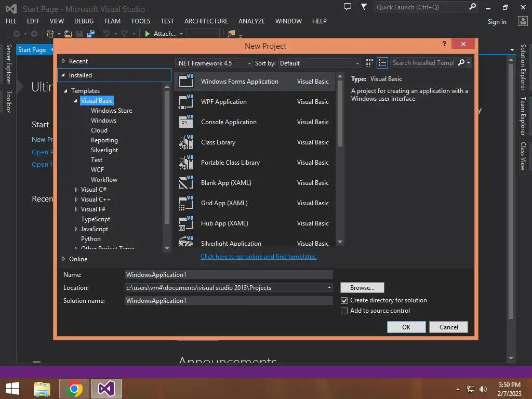Viewport: 532px width, 399px height.
Task: Open the TOOLS menu
Action: click(140, 21)
